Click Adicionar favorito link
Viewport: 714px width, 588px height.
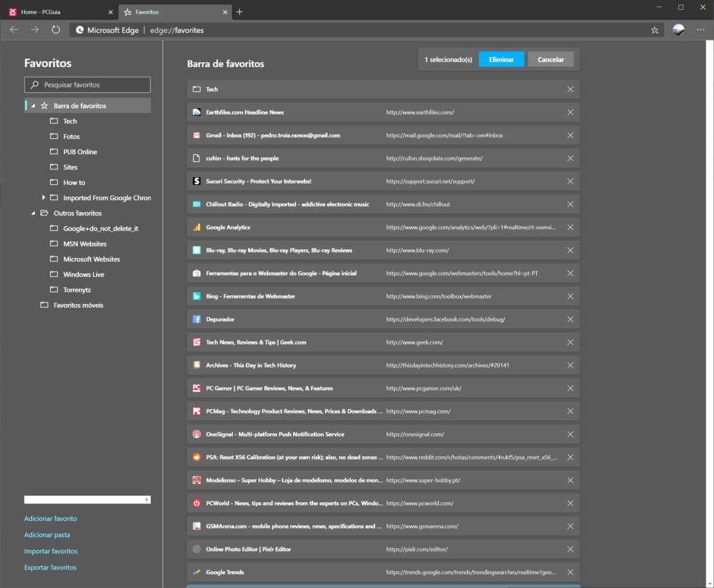coord(50,518)
